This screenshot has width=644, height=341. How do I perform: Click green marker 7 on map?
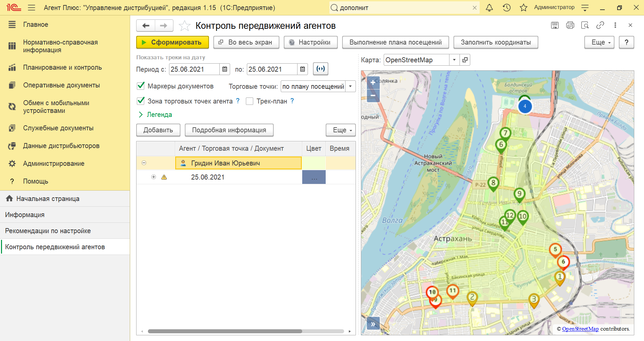pyautogui.click(x=505, y=134)
